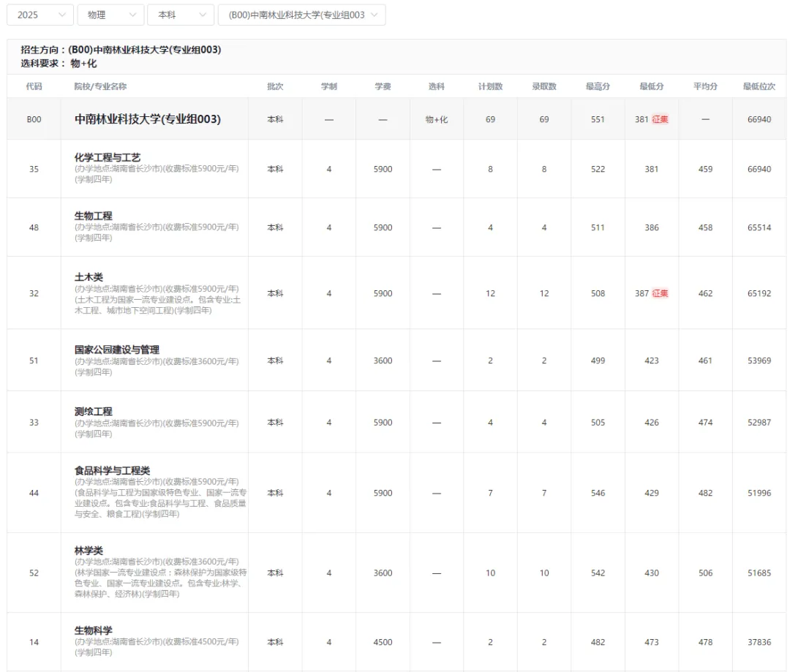Click average score 482 for 食品科学
This screenshot has width=790, height=672.
tap(705, 493)
